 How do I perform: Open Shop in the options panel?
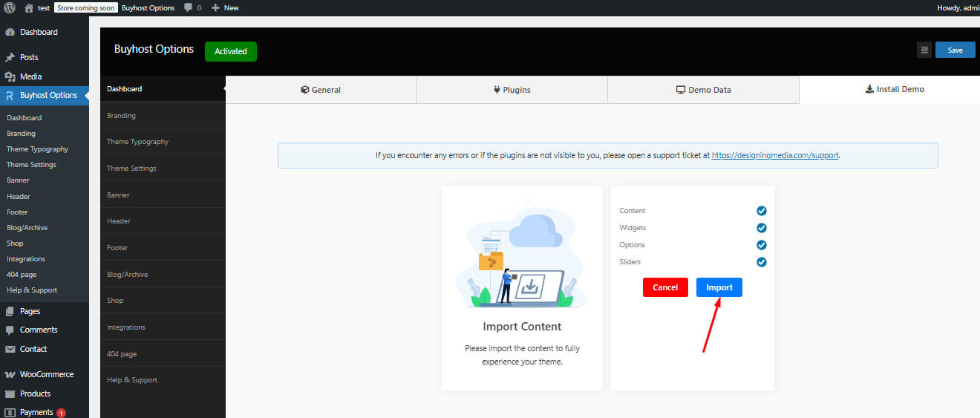(163, 301)
